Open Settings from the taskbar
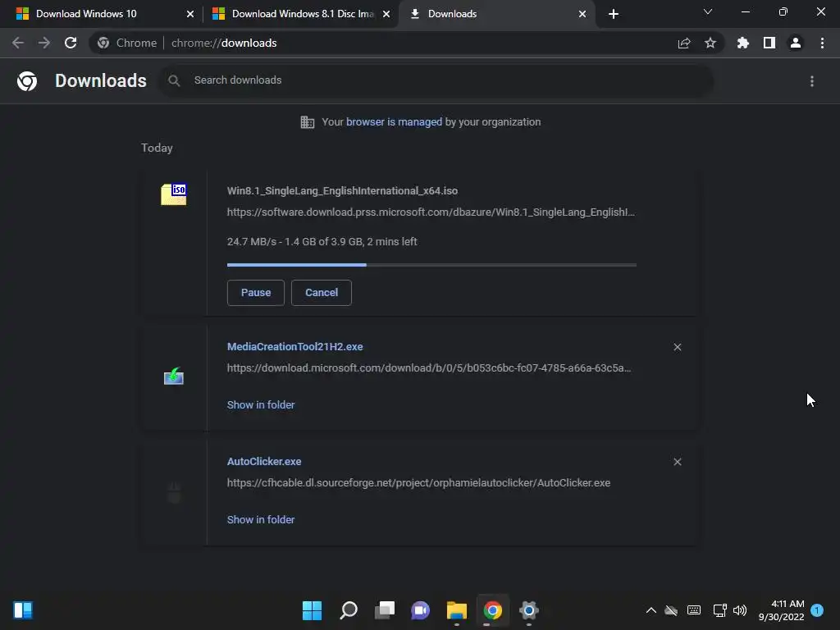 529,610
